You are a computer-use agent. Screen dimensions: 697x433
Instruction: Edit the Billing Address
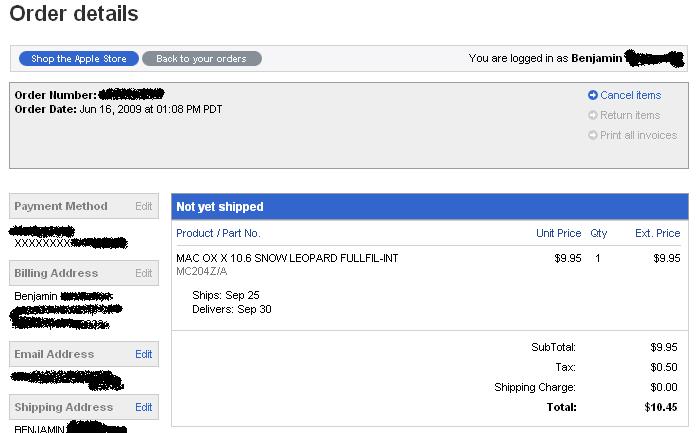pyautogui.click(x=144, y=273)
